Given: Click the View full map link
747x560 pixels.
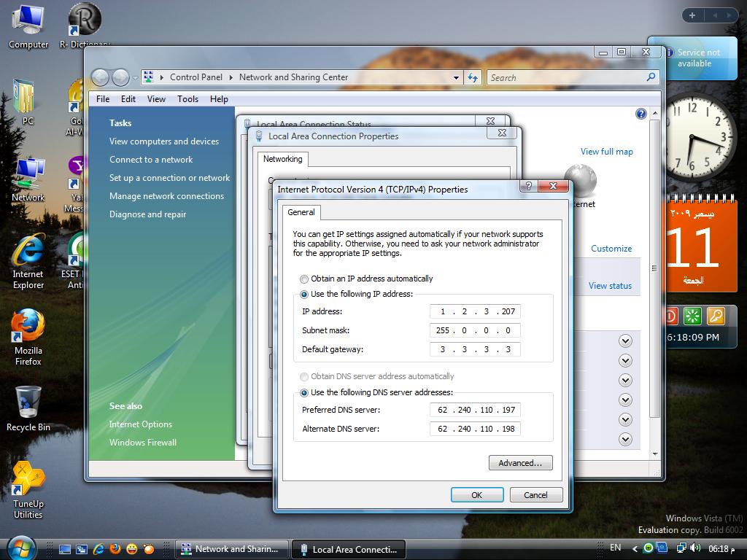Looking at the screenshot, I should click(x=606, y=152).
